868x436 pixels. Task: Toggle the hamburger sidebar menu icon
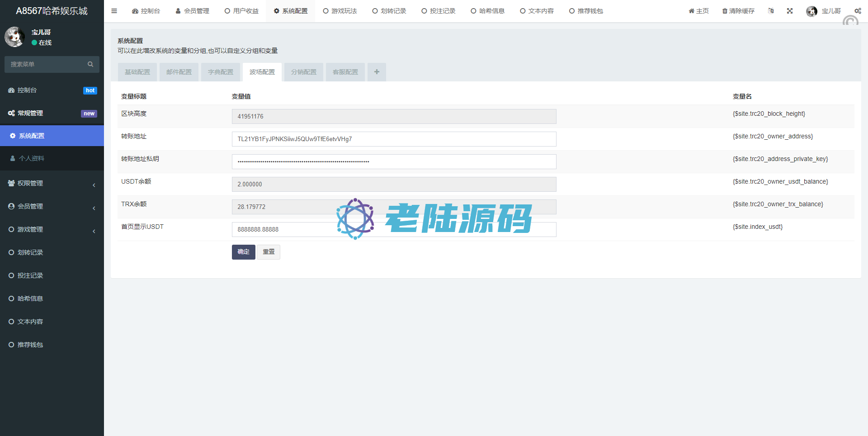click(114, 11)
